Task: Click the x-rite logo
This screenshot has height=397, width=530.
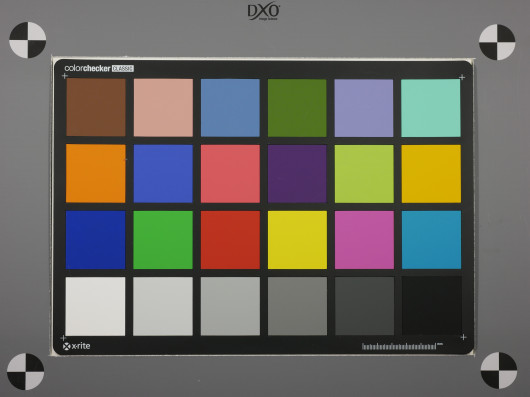Action: pos(76,346)
